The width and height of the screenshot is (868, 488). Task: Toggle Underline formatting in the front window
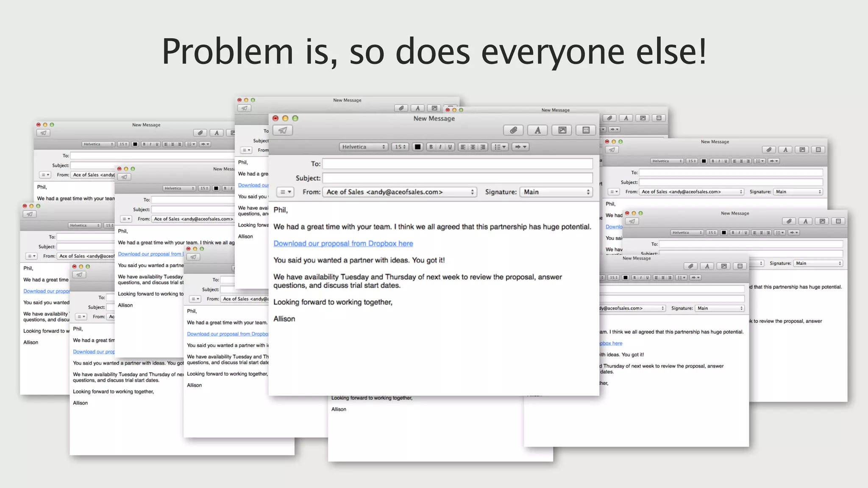(450, 147)
